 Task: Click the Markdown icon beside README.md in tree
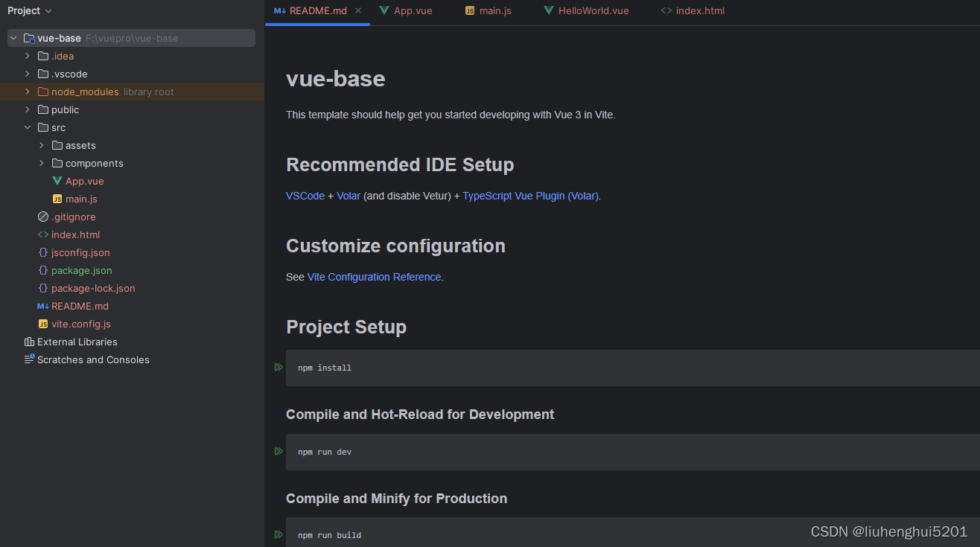[x=43, y=306]
